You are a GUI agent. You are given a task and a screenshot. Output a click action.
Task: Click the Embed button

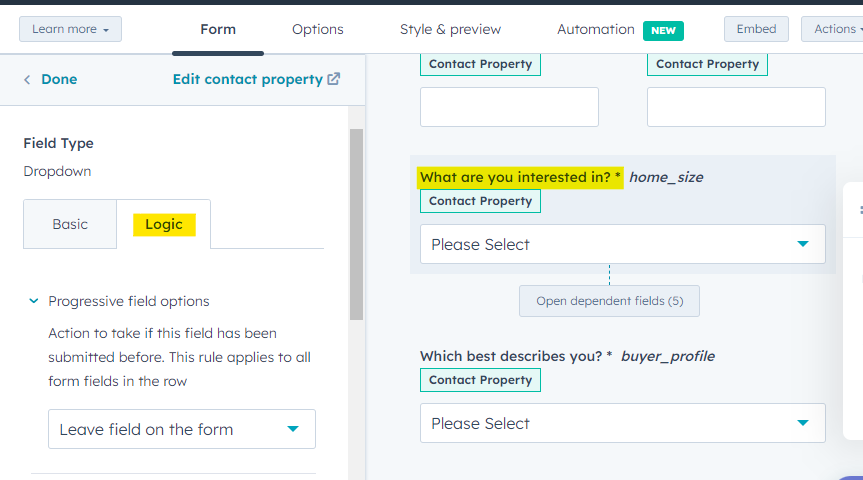(756, 29)
